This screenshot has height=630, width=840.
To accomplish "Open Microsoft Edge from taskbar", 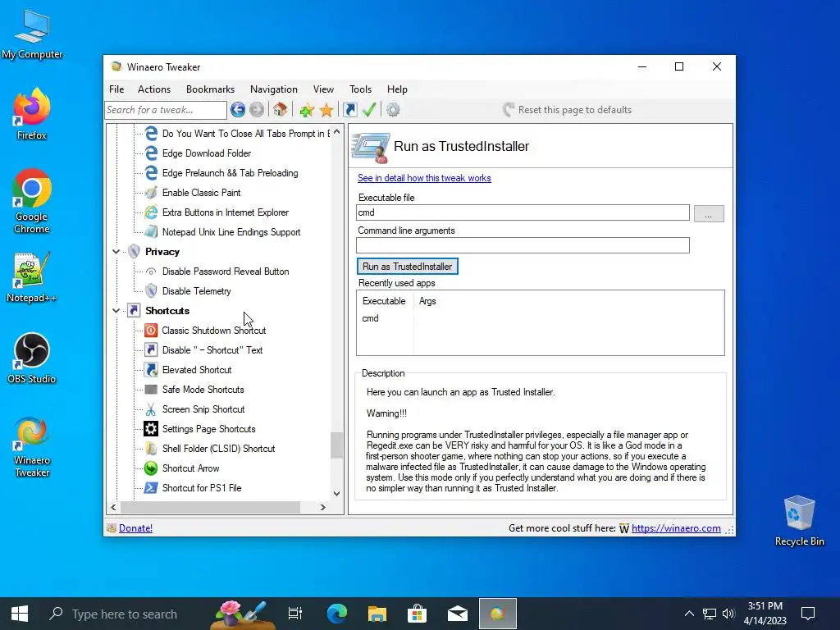I will click(x=337, y=614).
